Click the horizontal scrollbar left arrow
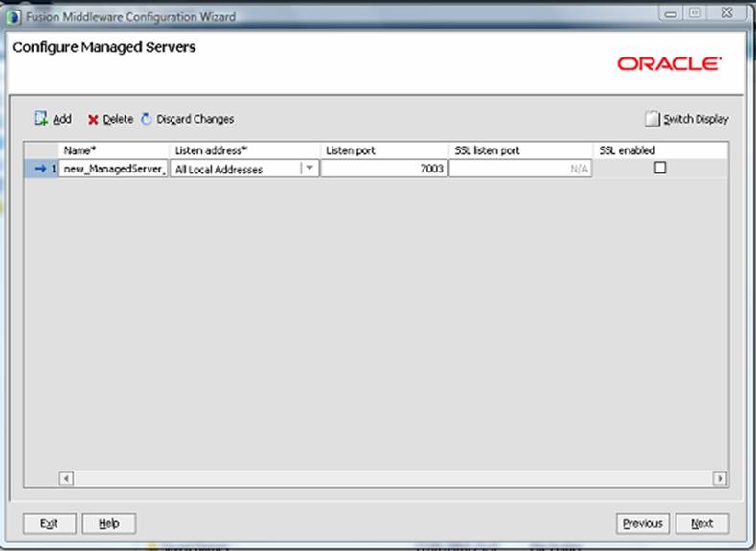Image resolution: width=756 pixels, height=551 pixels. [66, 479]
